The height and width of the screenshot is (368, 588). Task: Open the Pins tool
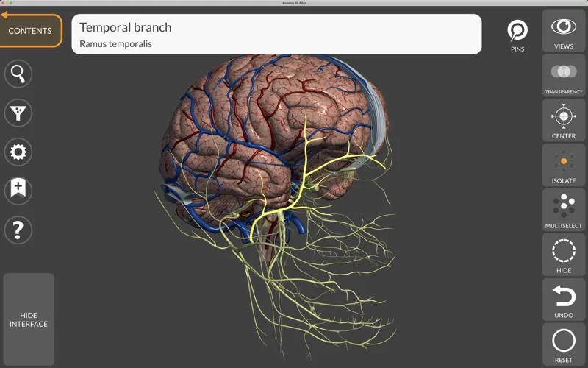coord(517,35)
